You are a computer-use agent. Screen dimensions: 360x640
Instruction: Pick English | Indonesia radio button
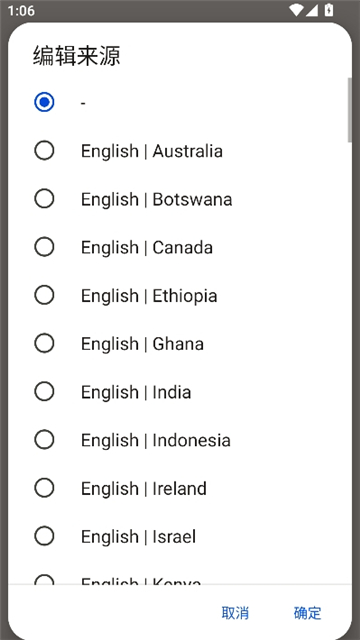tap(44, 440)
